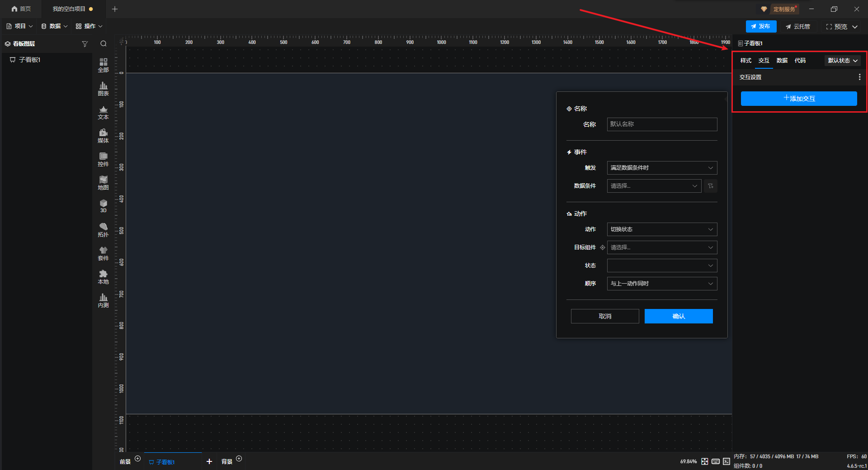This screenshot has height=470, width=868.
Task: Expand the 数据条件 data condition dropdown
Action: 654,186
